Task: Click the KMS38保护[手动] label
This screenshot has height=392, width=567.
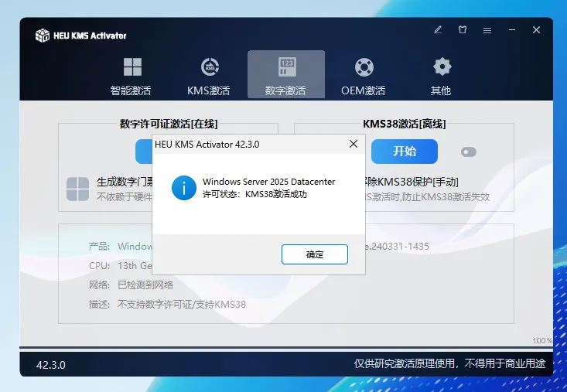Action: 412,182
